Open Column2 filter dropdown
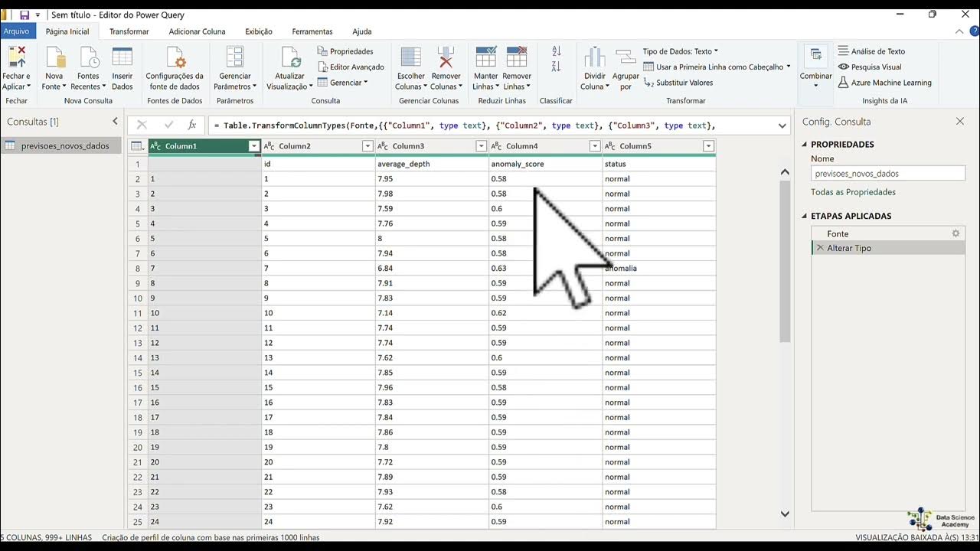980x551 pixels. 367,146
